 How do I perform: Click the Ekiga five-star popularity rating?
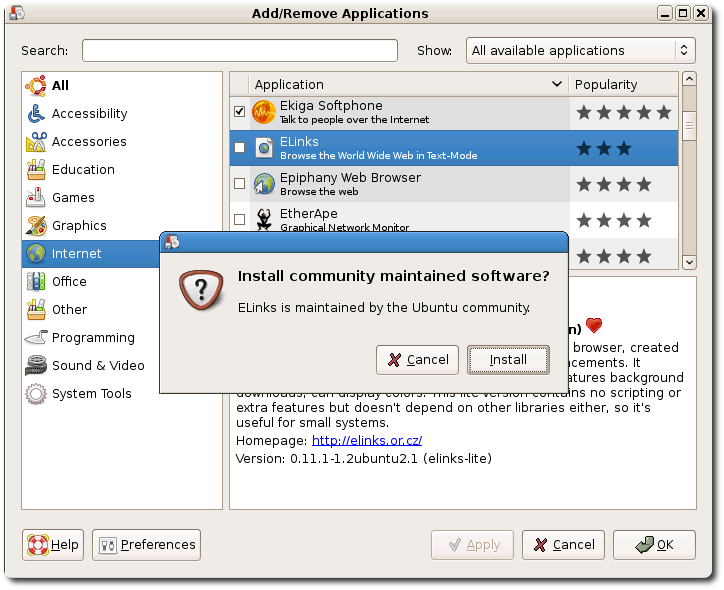[x=624, y=112]
